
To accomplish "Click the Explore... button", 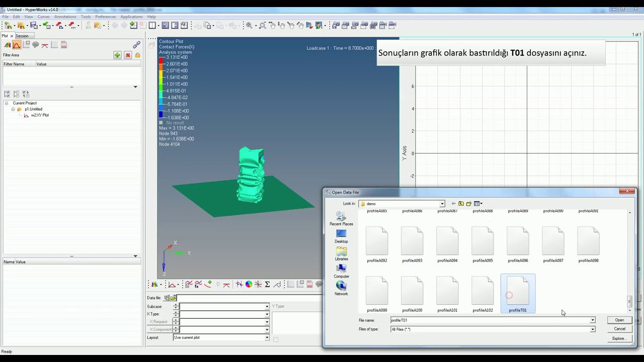I will [x=619, y=338].
